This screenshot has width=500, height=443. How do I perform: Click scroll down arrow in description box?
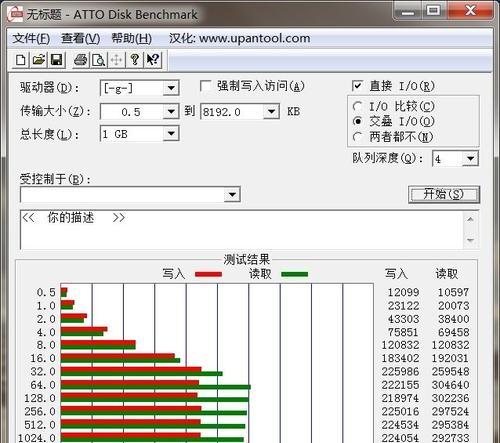[470, 240]
